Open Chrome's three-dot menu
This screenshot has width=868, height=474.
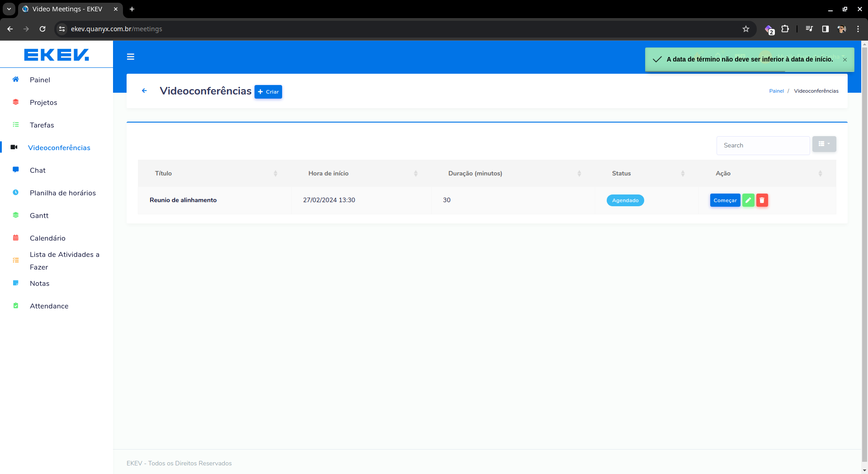coord(858,29)
